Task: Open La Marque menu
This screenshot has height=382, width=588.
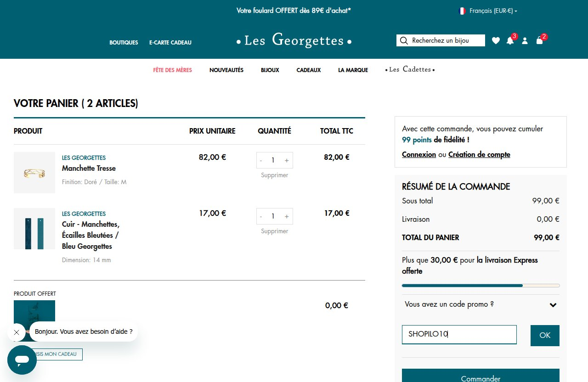Action: point(353,70)
